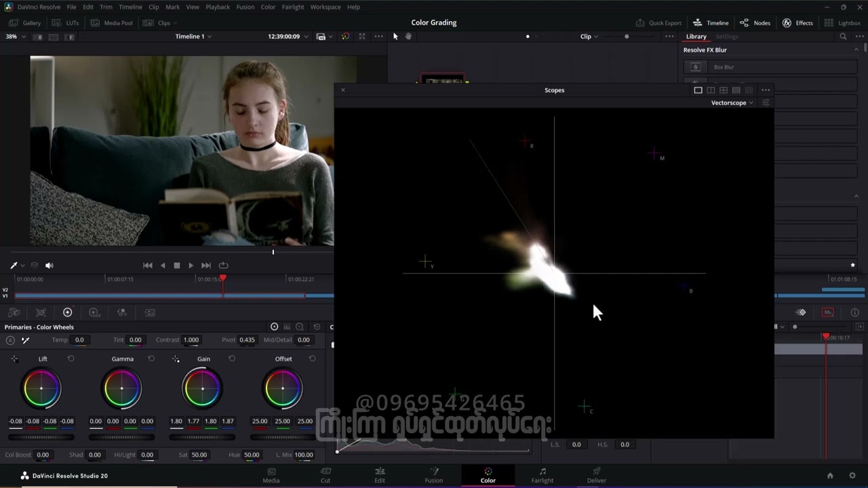Click Quick Export

click(658, 22)
